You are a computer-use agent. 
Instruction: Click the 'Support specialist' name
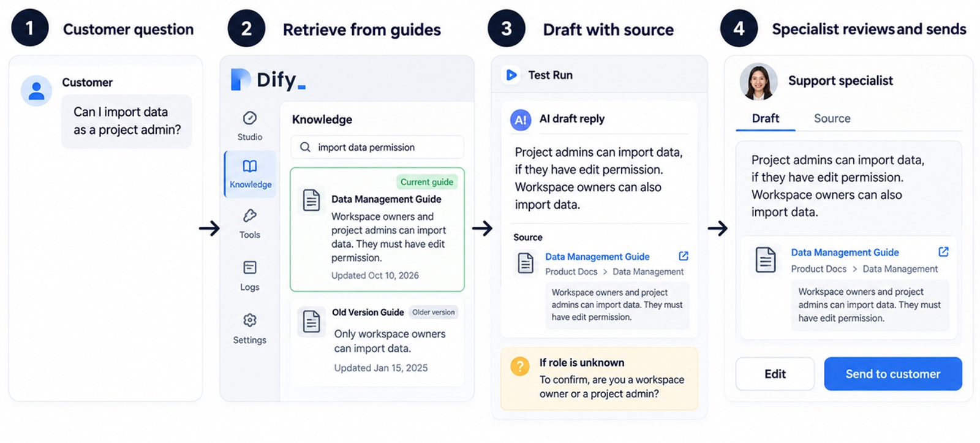click(x=840, y=81)
